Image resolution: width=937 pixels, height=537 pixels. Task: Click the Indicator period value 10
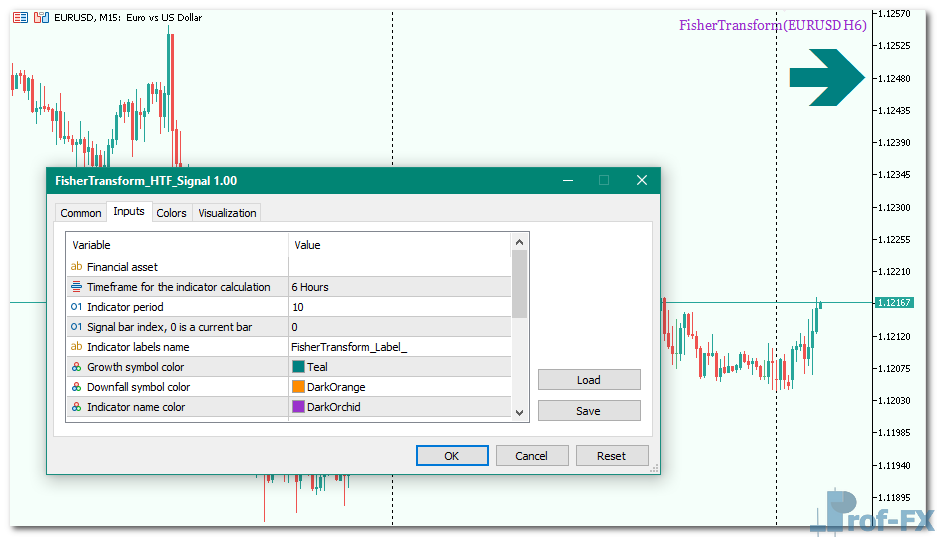coord(399,307)
